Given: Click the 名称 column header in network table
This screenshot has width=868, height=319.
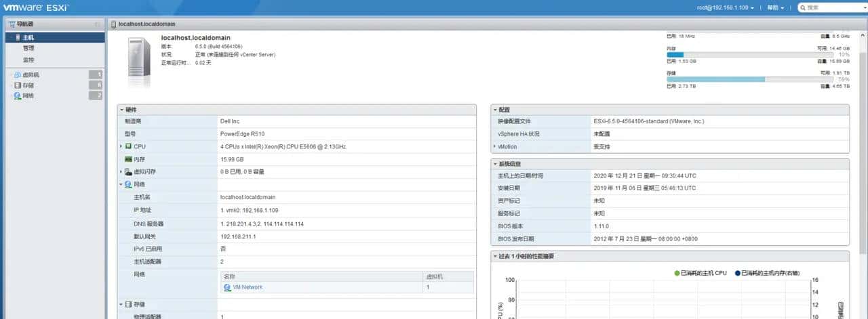Looking at the screenshot, I should click(x=321, y=276).
